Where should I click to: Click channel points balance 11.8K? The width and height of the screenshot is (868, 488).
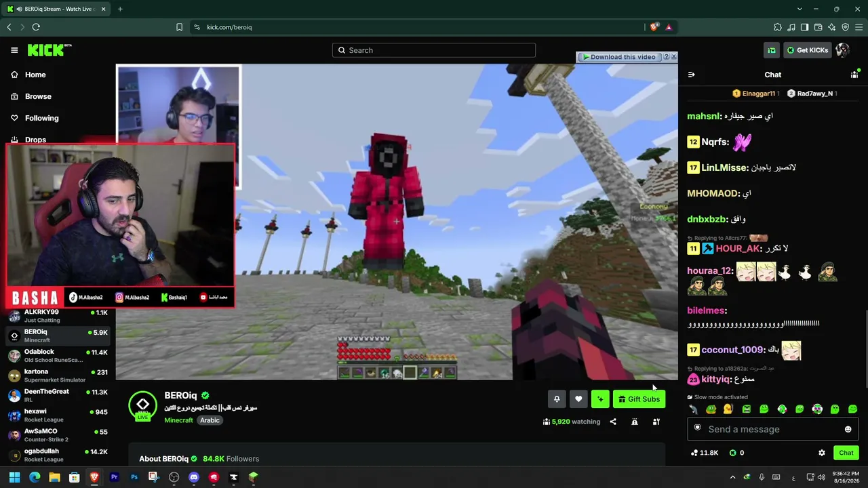705,453
